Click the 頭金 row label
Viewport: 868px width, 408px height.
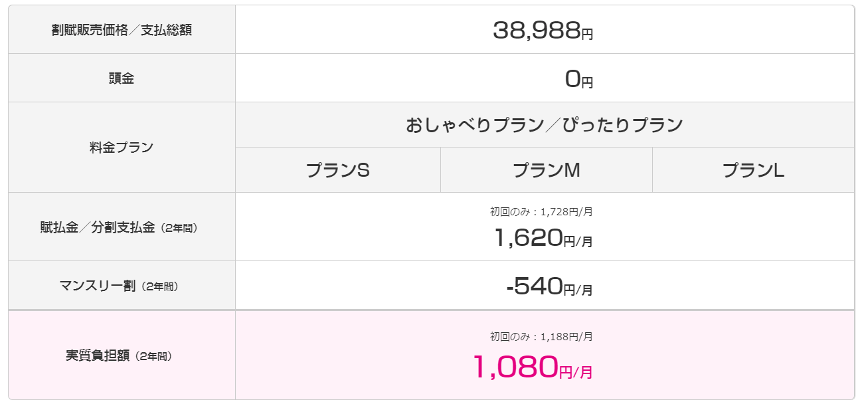pos(122,78)
